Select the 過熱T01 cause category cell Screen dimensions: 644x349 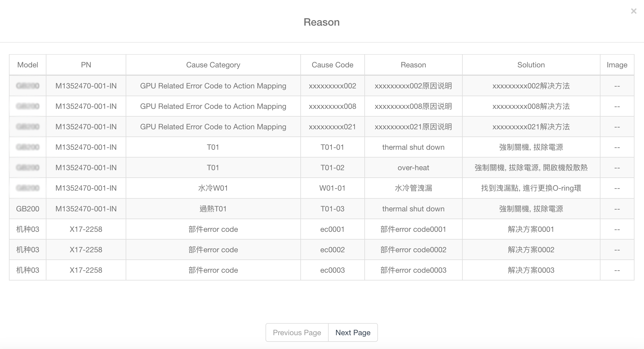pyautogui.click(x=213, y=209)
